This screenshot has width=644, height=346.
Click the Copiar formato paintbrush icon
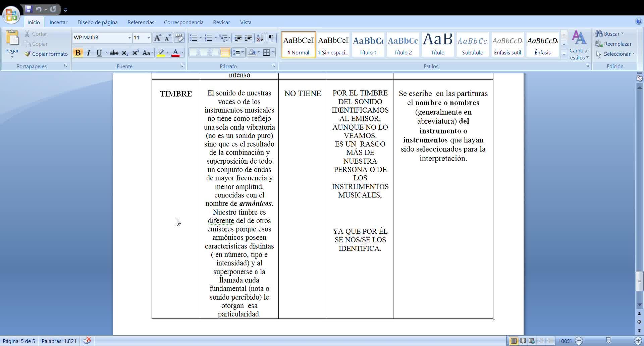(28, 54)
